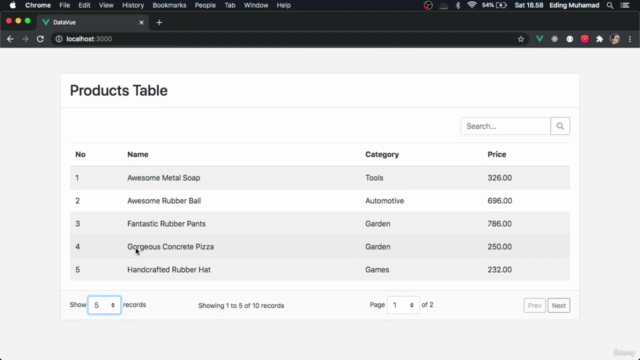This screenshot has width=640, height=360.
Task: Click the Tools category cell
Action: 374,178
